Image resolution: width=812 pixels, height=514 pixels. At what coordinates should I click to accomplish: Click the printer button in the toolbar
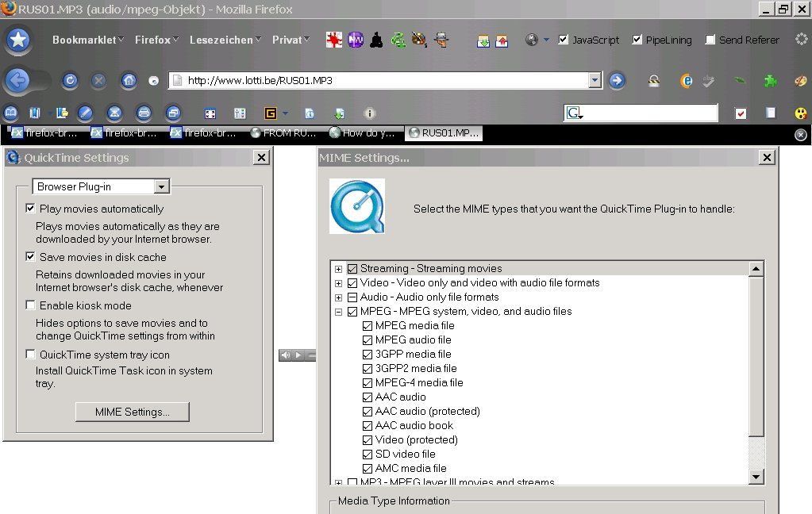tap(144, 113)
